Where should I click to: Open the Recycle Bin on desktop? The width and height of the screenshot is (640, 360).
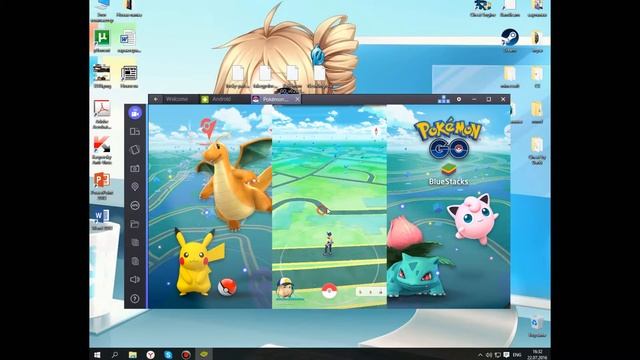pyautogui.click(x=537, y=326)
